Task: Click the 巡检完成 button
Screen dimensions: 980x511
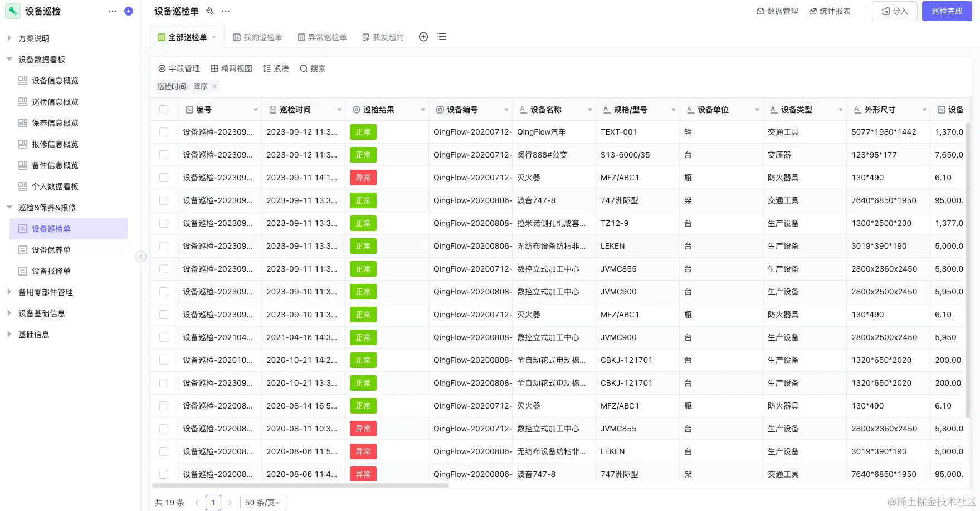Action: coord(947,11)
